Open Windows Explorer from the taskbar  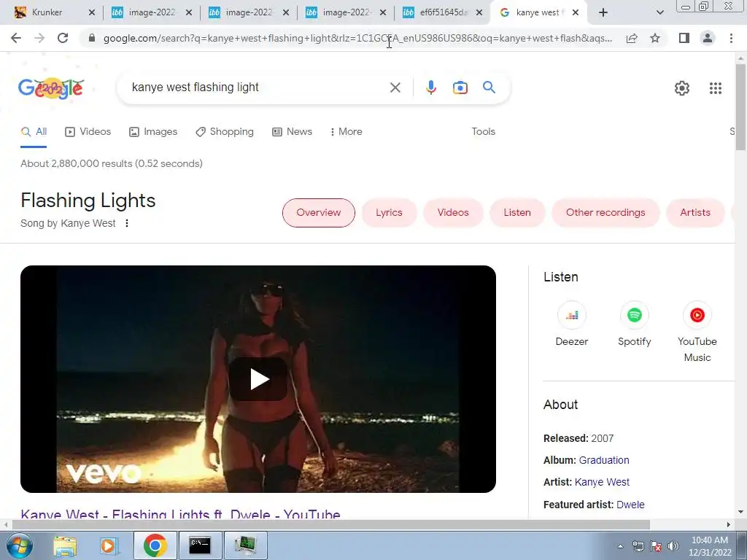[65, 545]
